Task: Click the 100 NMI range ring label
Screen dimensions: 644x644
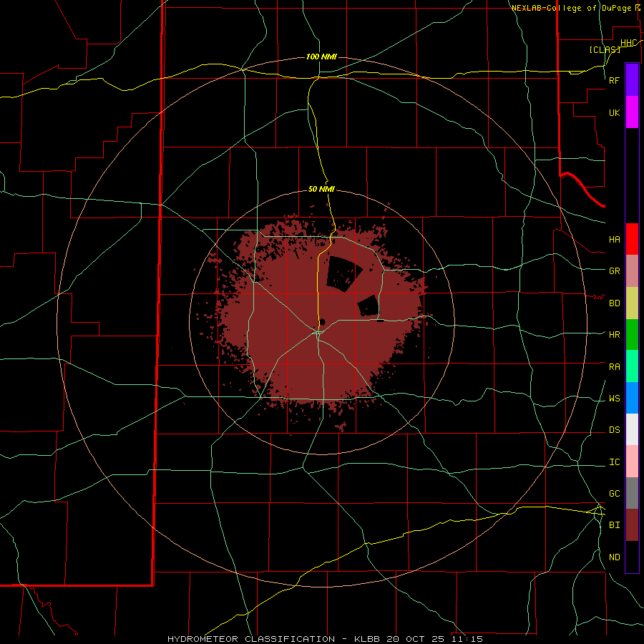Action: (321, 57)
